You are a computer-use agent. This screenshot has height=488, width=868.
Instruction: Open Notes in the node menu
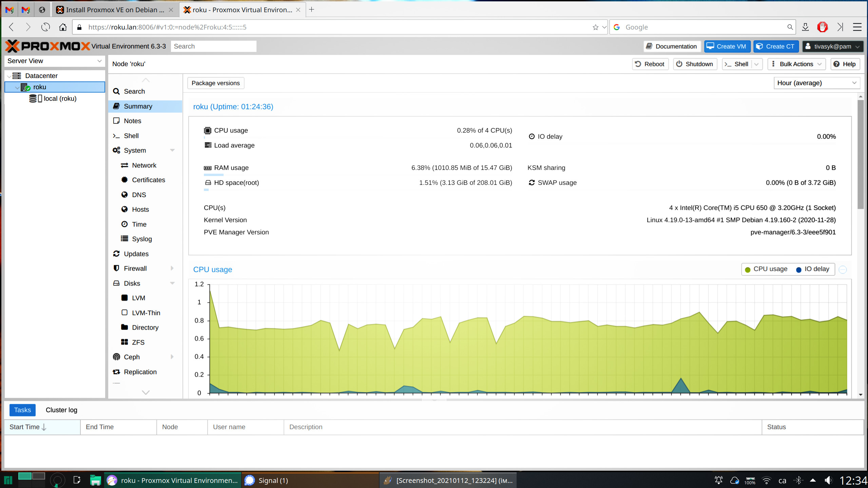[x=145, y=121]
